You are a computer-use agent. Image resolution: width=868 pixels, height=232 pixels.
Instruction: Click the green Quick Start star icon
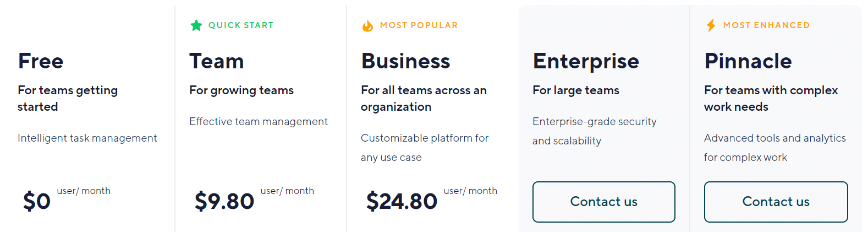pos(196,25)
